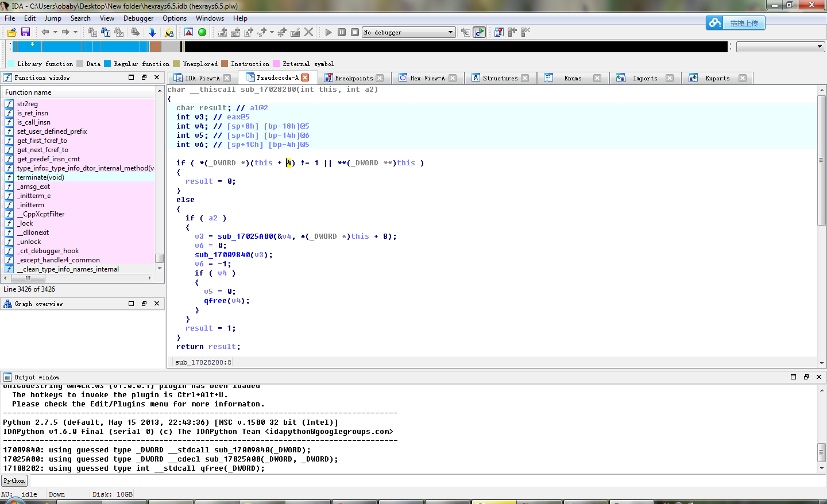
Task: Start the debugger with the play icon
Action: pos(329,32)
